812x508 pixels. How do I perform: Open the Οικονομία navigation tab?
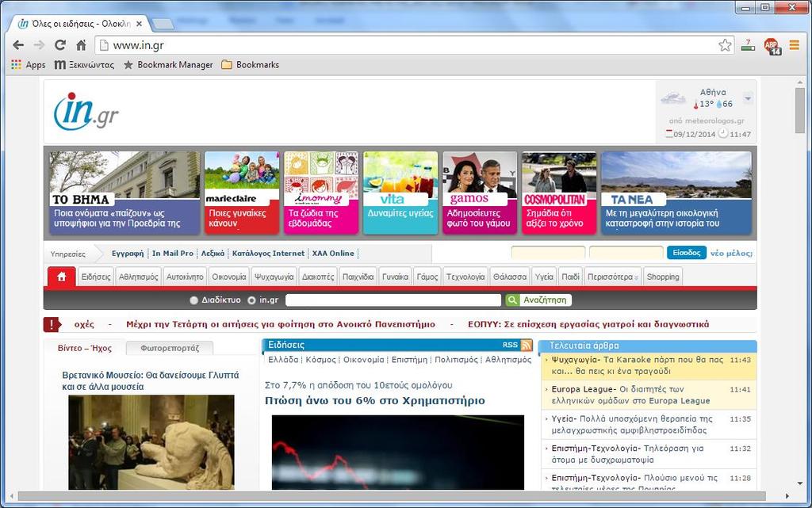tap(229, 277)
